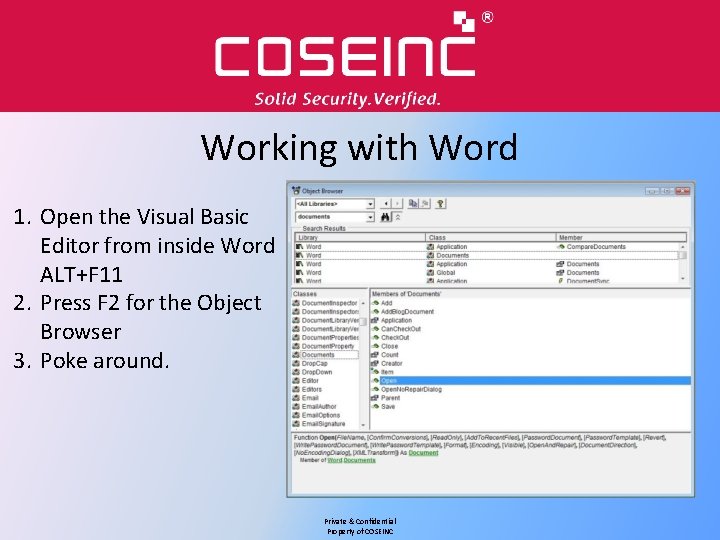Click the Library column header
720x540 pixels.
pyautogui.click(x=360, y=237)
